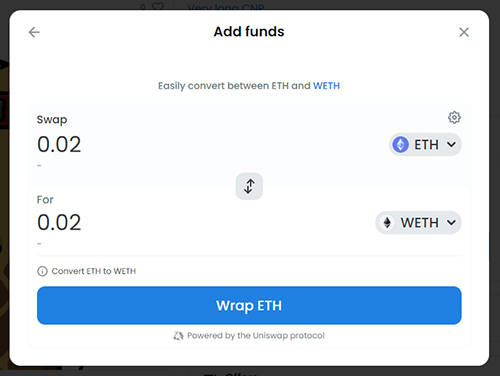Click Powered by the Uniswap protocol text
The width and height of the screenshot is (500, 376).
pos(256,336)
